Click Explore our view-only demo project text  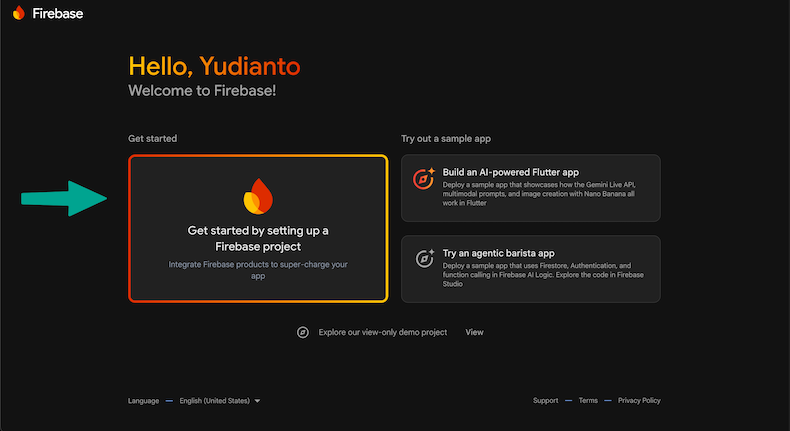(382, 332)
